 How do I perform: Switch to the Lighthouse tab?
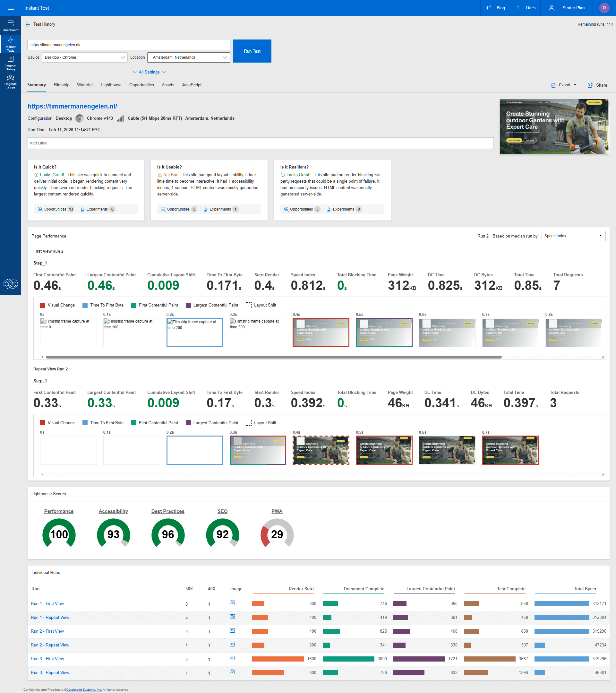point(111,85)
